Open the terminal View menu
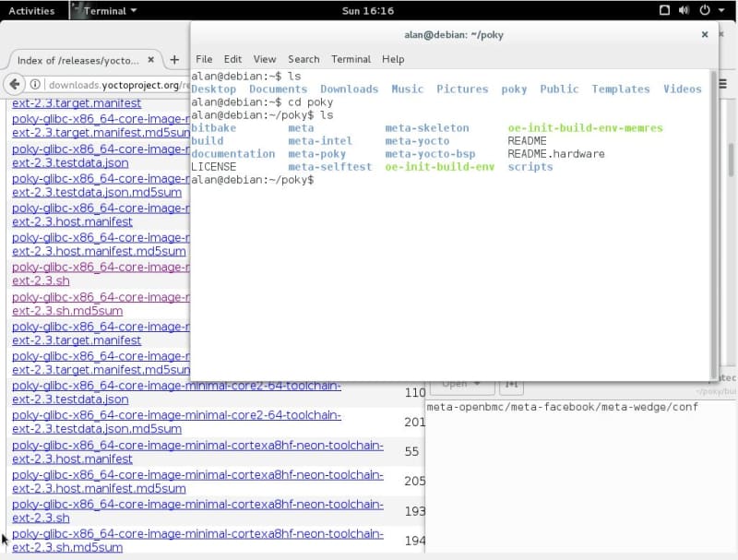738x560 pixels. (x=265, y=59)
